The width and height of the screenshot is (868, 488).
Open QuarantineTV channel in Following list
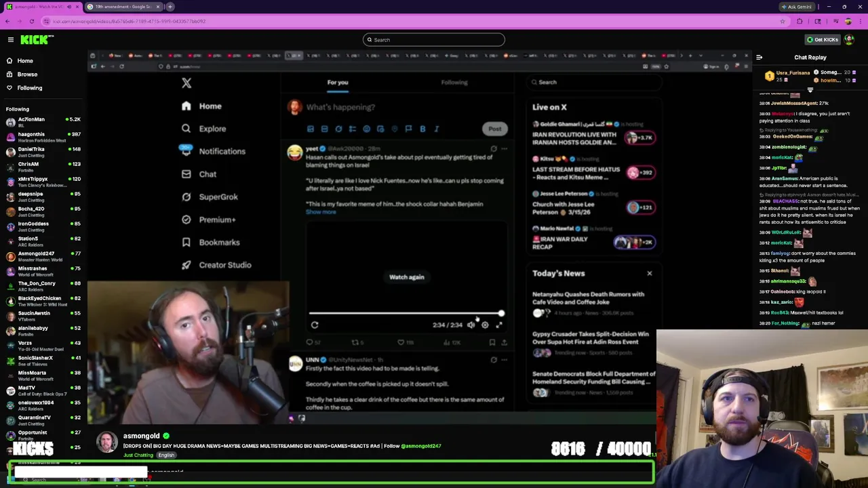point(42,420)
